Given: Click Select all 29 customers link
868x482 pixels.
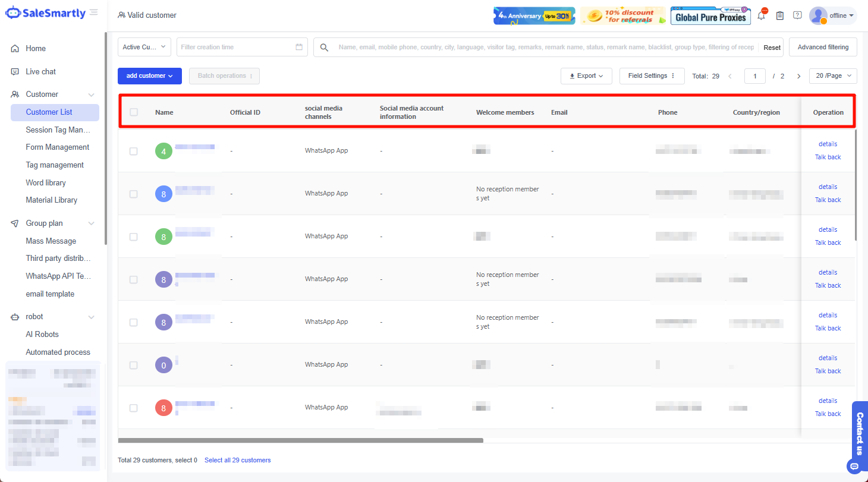Looking at the screenshot, I should 237,460.
